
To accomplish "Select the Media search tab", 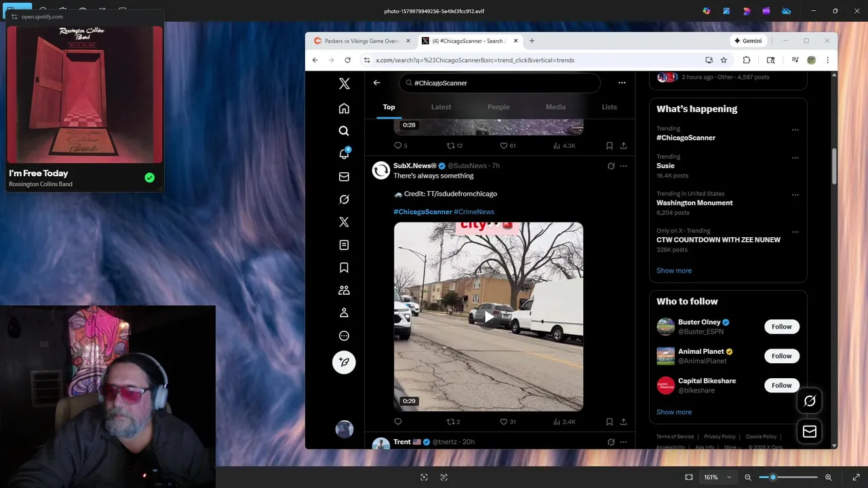I will [x=555, y=107].
